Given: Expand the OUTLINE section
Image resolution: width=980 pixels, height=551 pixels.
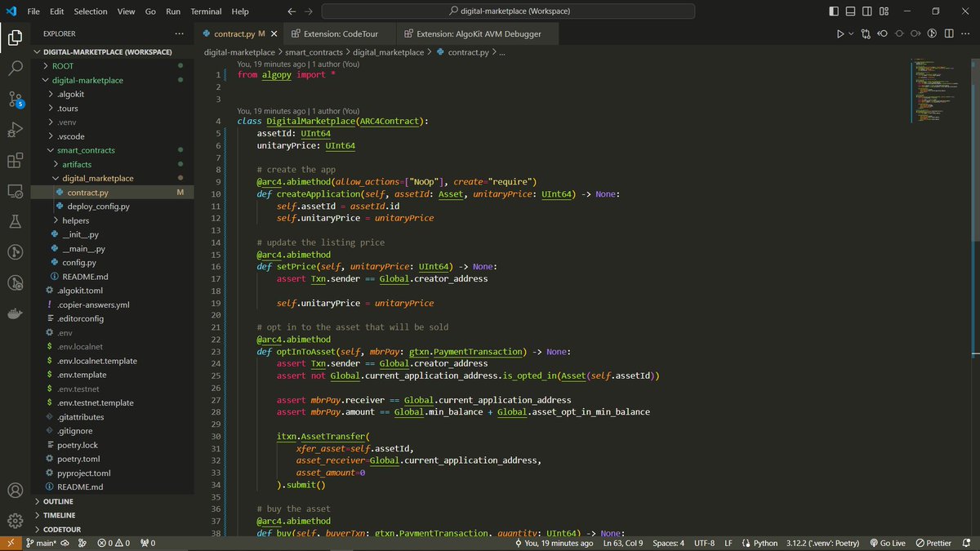Looking at the screenshot, I should (x=111, y=501).
